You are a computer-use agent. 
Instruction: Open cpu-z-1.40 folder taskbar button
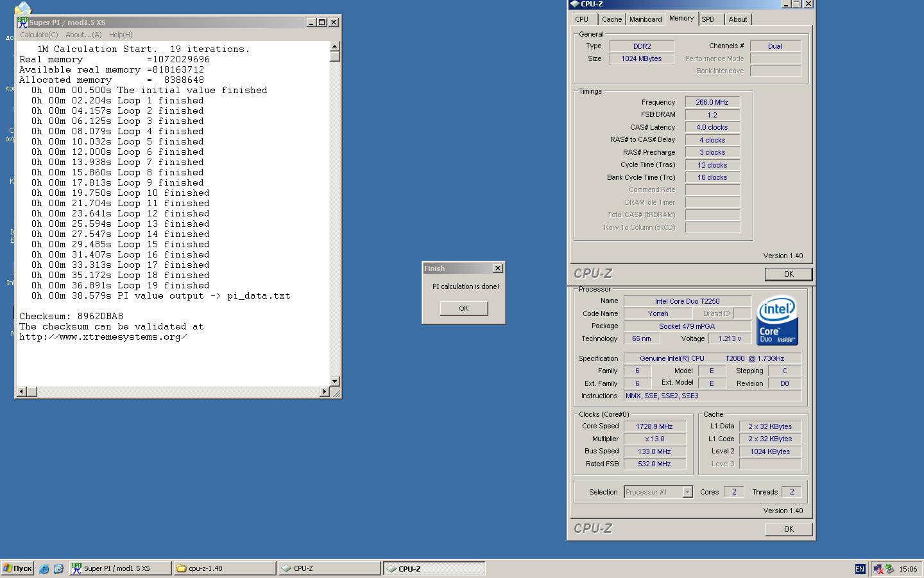pos(225,568)
